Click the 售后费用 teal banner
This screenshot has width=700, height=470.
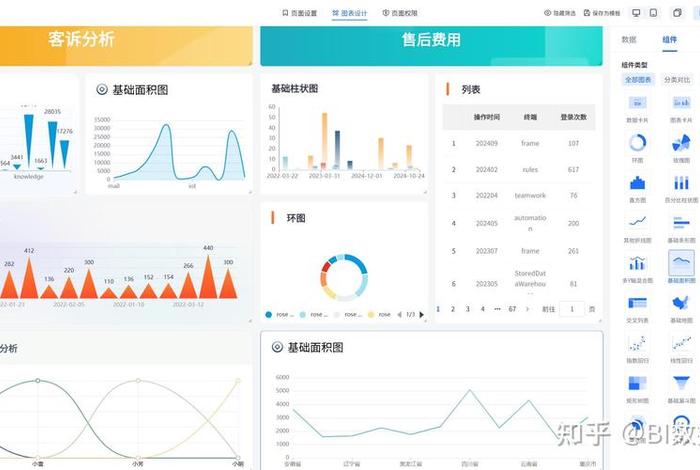point(431,46)
